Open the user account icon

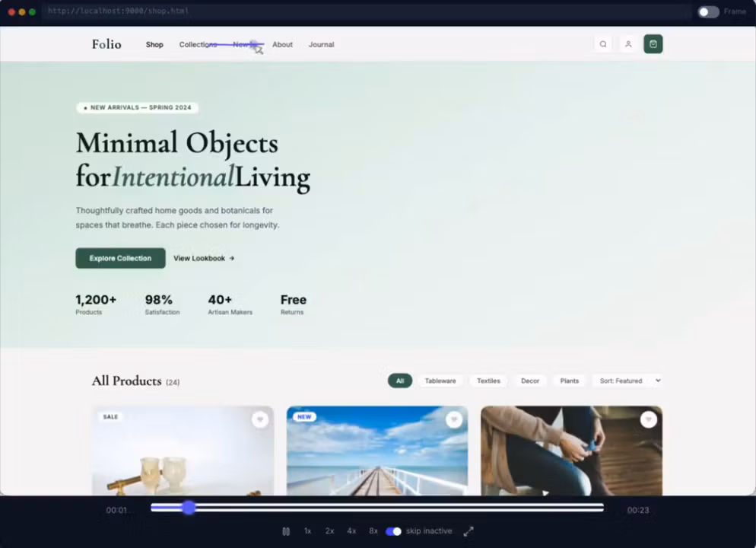(627, 44)
